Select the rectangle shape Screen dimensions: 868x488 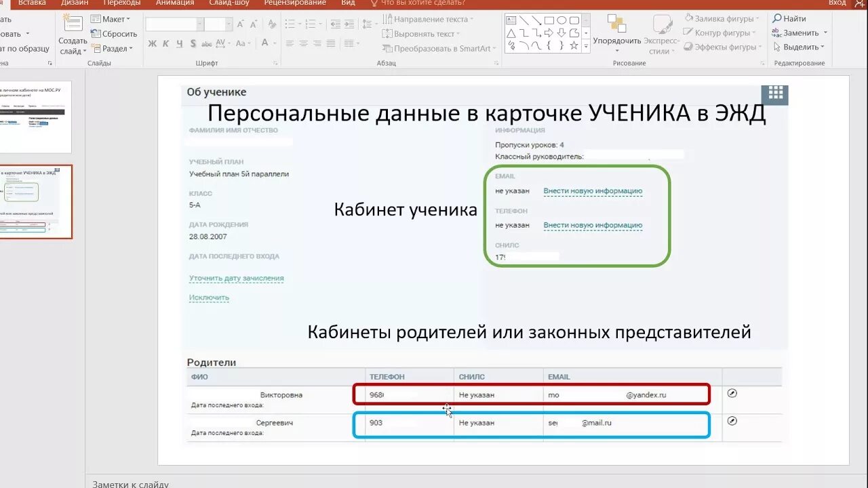[x=549, y=20]
